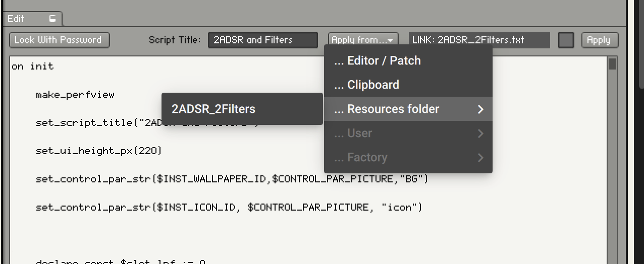Click the square indicator left of Apply
The height and width of the screenshot is (264, 644).
(x=566, y=40)
